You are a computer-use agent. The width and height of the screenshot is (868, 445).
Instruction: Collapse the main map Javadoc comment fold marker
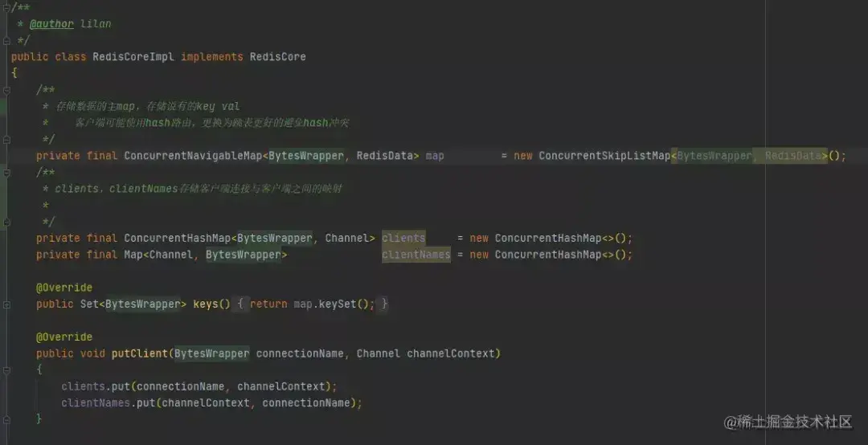[x=6, y=90]
